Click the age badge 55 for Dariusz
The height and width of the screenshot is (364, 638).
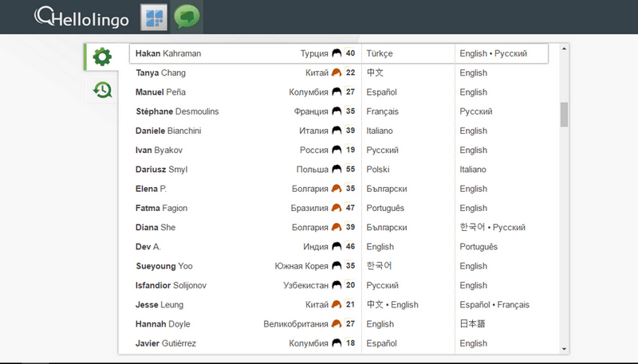coord(350,169)
